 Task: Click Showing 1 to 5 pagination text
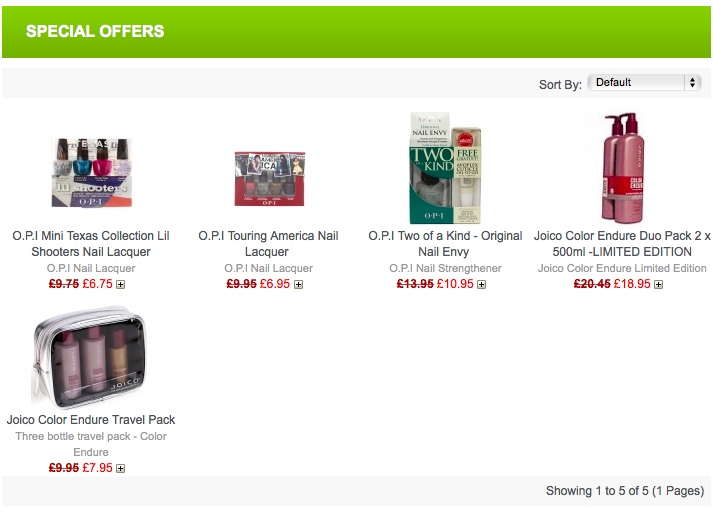coord(625,491)
